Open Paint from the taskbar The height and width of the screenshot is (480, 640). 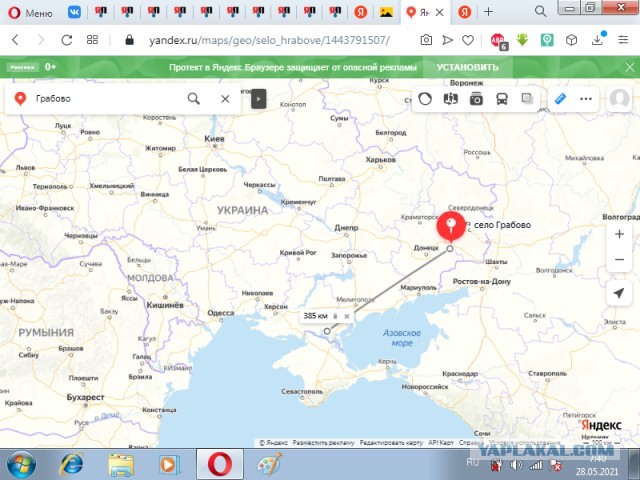pyautogui.click(x=269, y=464)
